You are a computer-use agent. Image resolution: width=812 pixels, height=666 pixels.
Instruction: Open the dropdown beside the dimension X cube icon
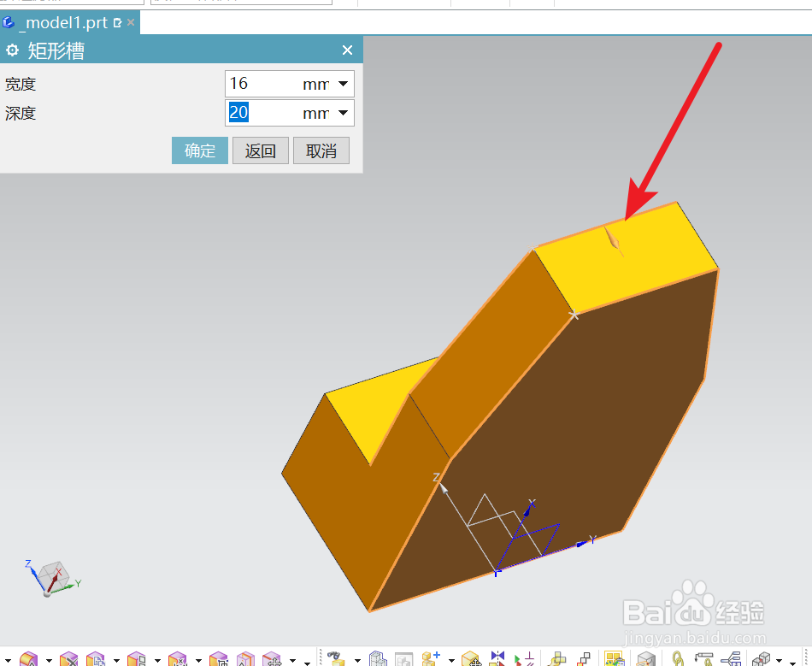click(197, 660)
